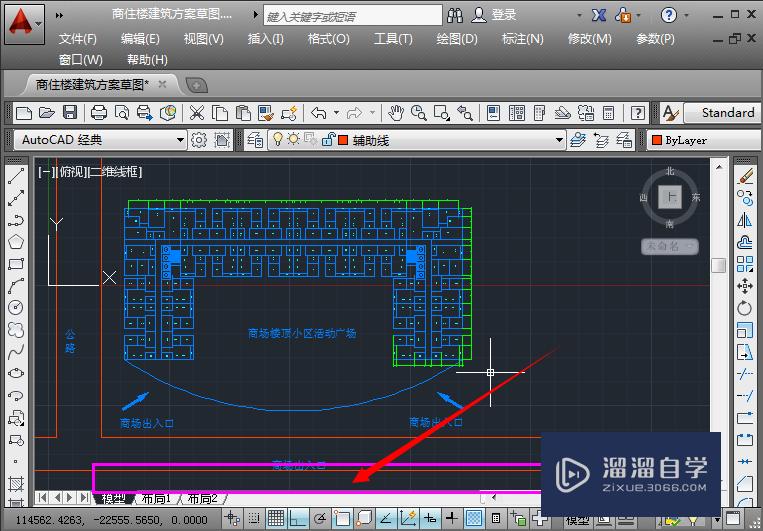Expand the redo history arrow
The width and height of the screenshot is (763, 531).
372,113
